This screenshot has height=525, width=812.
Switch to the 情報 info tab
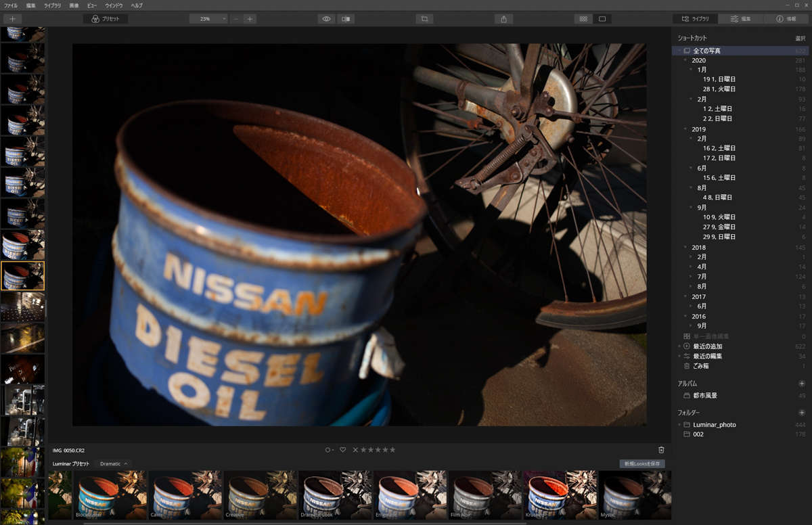(x=786, y=19)
